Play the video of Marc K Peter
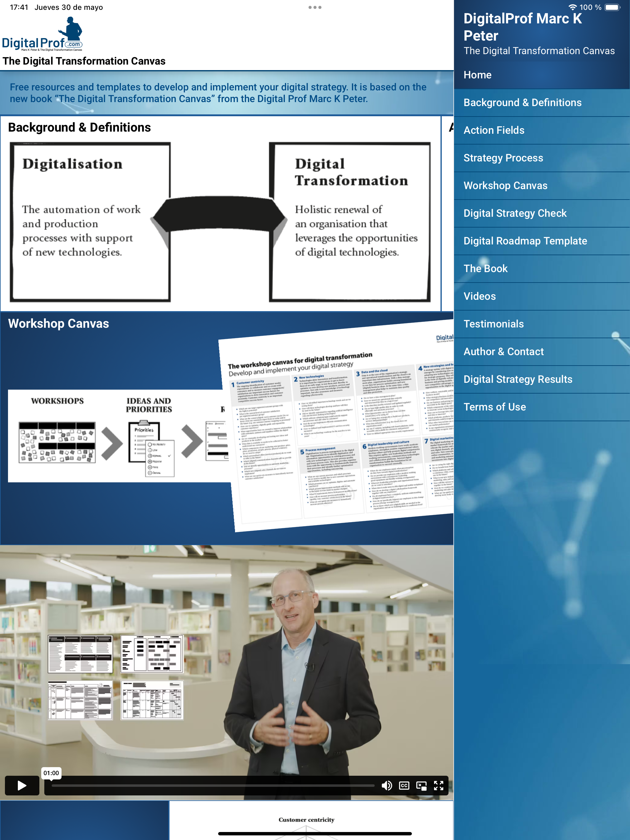 click(22, 786)
